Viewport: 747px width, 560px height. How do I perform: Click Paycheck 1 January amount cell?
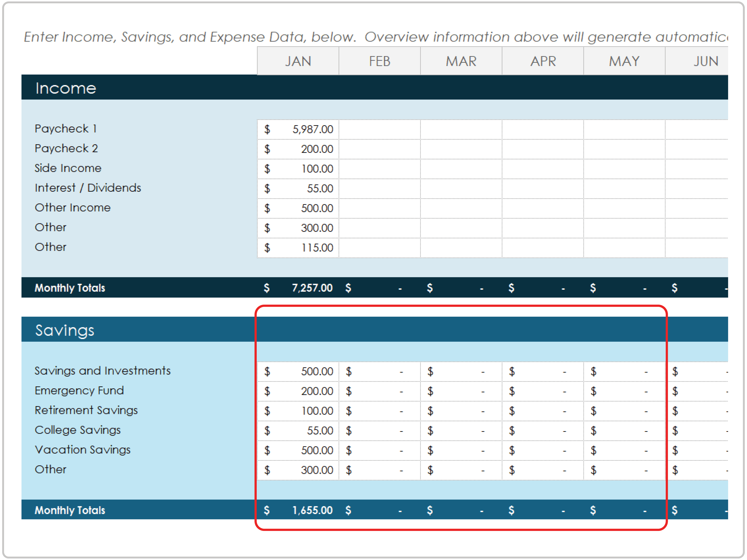tap(298, 129)
